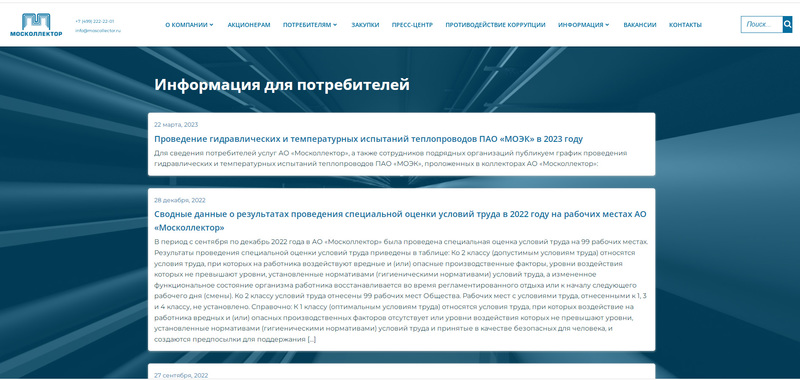The height and width of the screenshot is (380, 800).
Task: Click the search magnifier icon
Action: pyautogui.click(x=787, y=24)
